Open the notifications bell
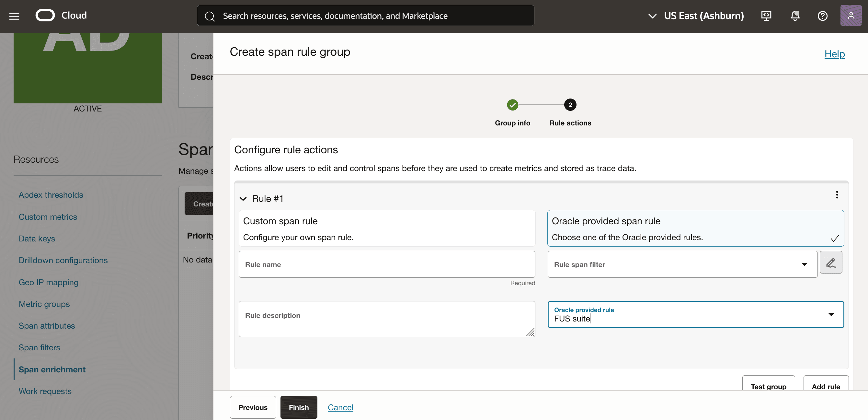The height and width of the screenshot is (420, 868). 795,16
